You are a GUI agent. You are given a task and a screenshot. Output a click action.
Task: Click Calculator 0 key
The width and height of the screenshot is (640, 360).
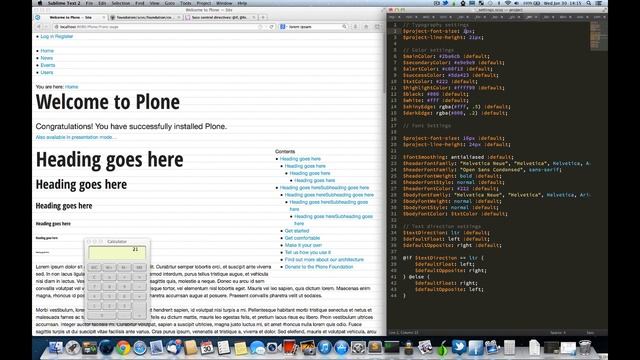102,315
